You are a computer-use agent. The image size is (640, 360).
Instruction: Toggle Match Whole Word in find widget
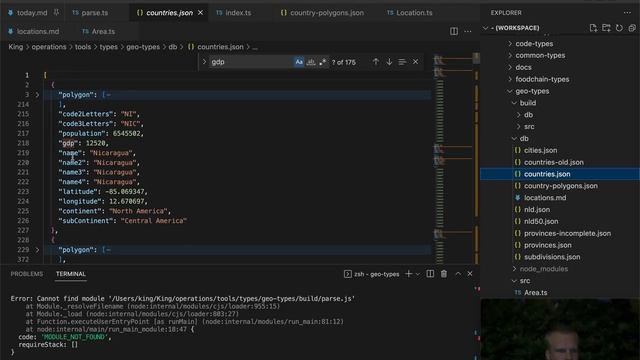311,62
